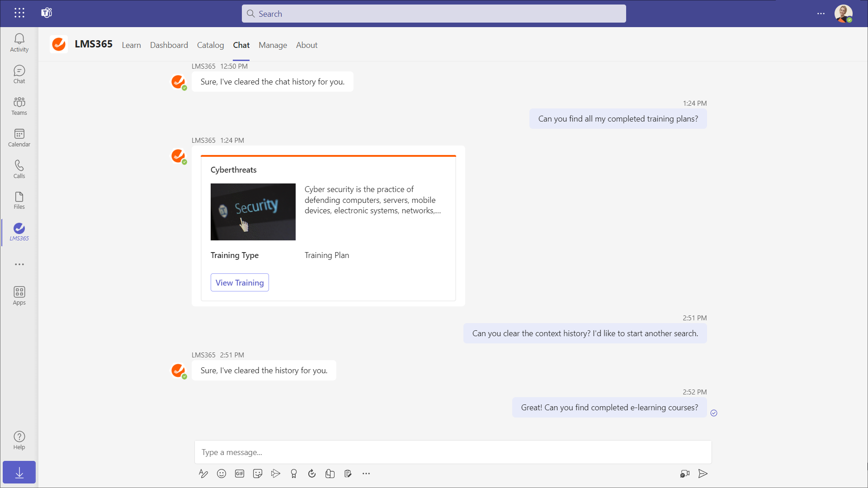This screenshot has height=488, width=868.
Task: Expand more apps ellipsis in sidebar
Action: (x=19, y=264)
